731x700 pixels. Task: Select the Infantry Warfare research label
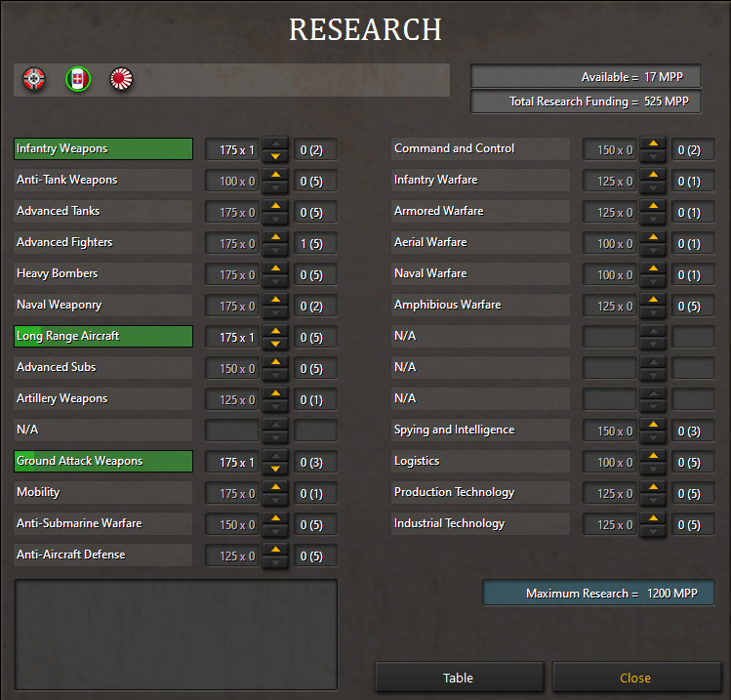click(x=480, y=180)
